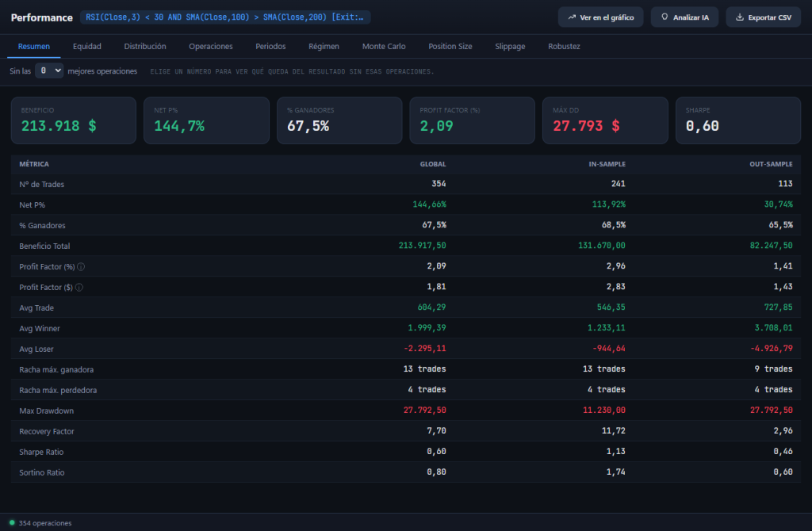Click the info icon beside Profit Factor ($)
Viewport: 812px width, 531px height.
click(x=79, y=287)
